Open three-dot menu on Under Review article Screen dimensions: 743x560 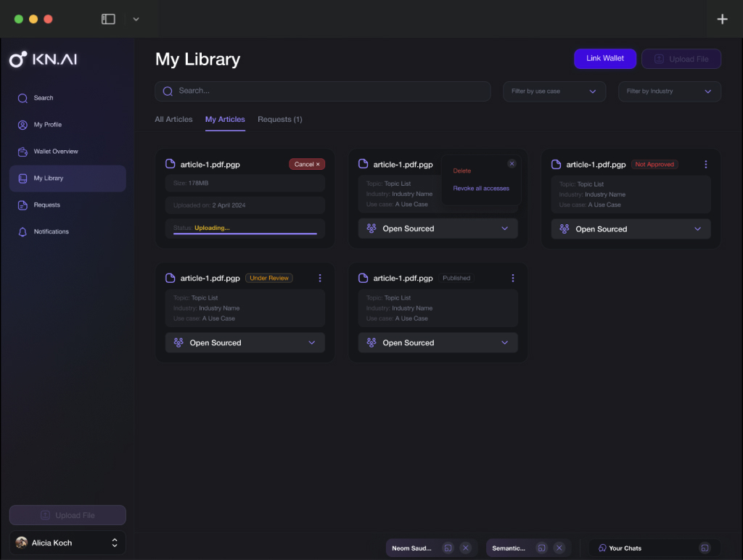click(x=320, y=278)
